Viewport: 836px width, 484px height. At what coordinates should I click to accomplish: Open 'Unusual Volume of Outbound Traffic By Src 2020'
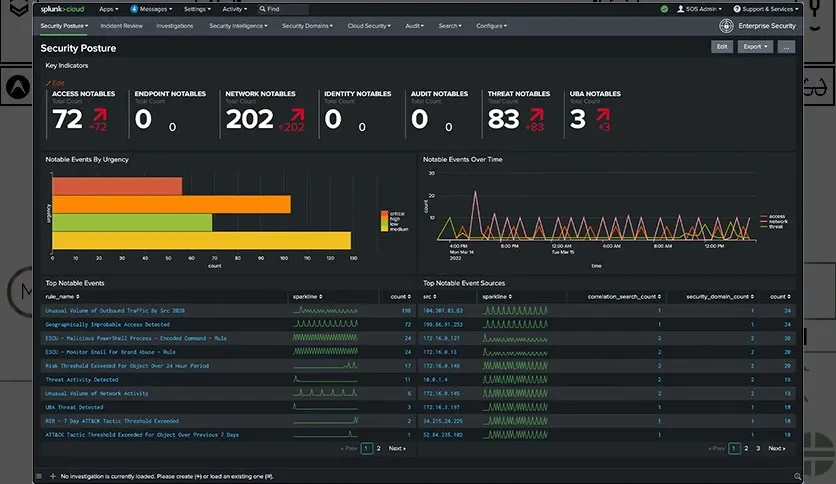pos(115,310)
